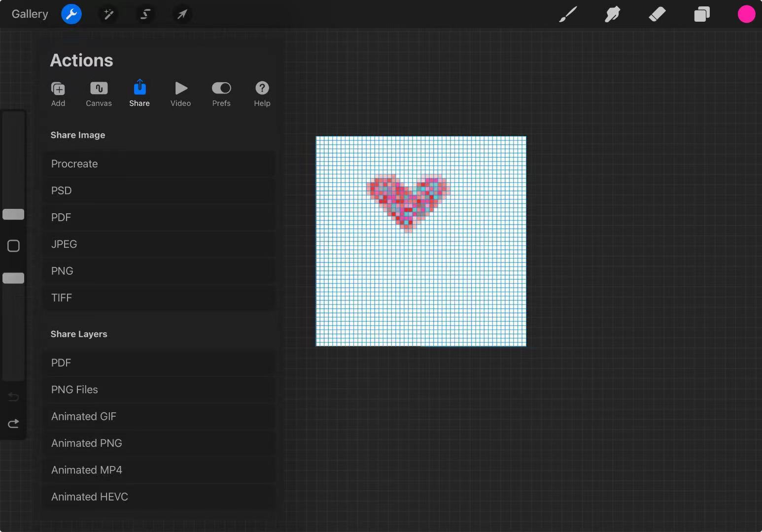Export the image as PNG
Viewport: 762px width, 532px height.
pyautogui.click(x=160, y=271)
